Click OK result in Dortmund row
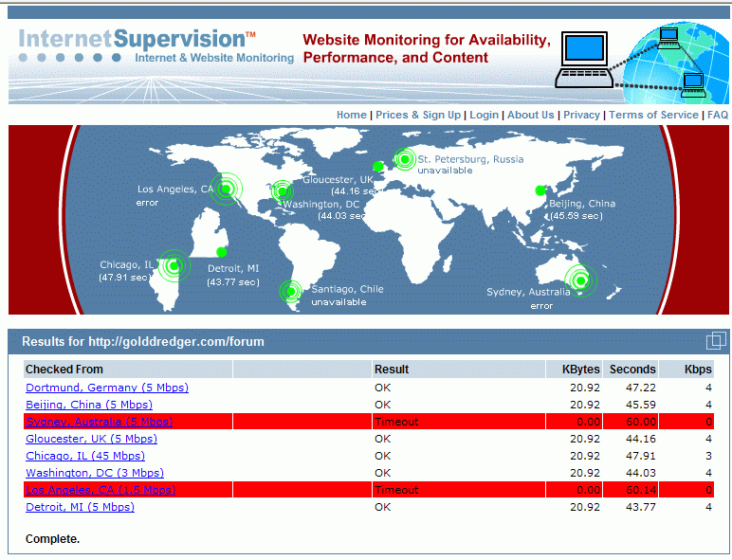This screenshot has height=560, width=732. 382,388
